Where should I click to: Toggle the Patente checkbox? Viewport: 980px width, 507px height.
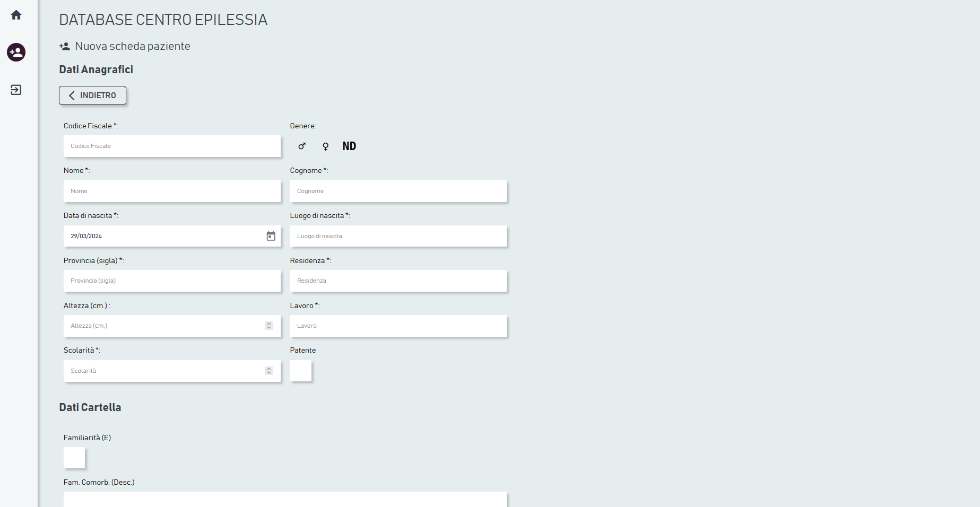pos(301,371)
